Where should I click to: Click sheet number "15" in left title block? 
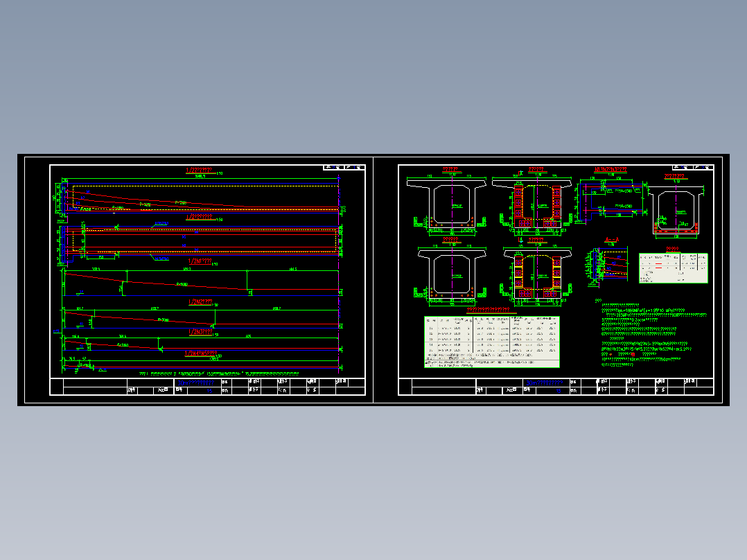point(209,391)
